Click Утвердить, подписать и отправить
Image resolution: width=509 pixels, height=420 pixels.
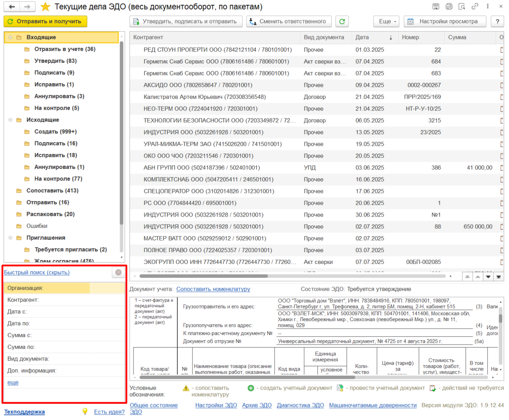(186, 21)
